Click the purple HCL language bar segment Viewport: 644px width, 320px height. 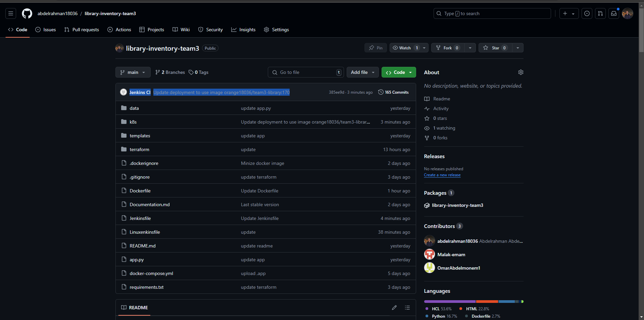(x=450, y=302)
